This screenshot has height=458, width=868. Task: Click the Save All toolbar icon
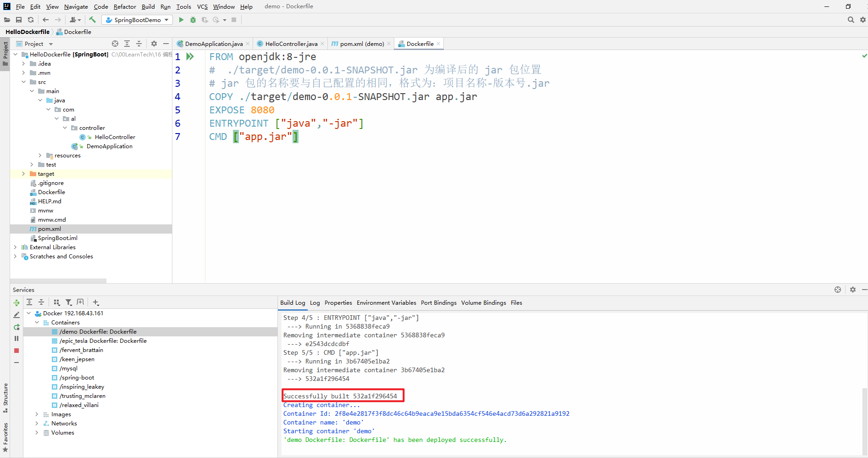click(19, 20)
